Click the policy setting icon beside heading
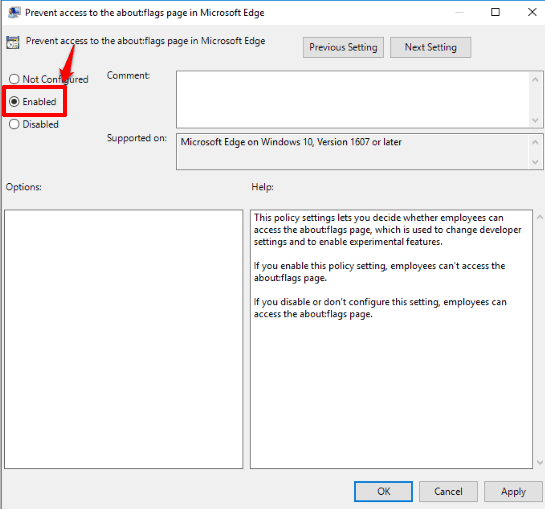 (x=13, y=42)
